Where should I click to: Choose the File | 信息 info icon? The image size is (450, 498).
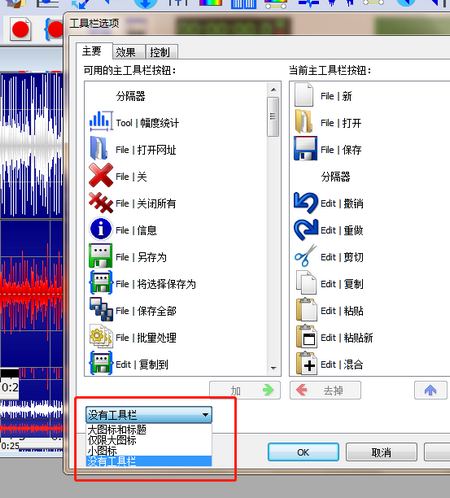point(101,229)
